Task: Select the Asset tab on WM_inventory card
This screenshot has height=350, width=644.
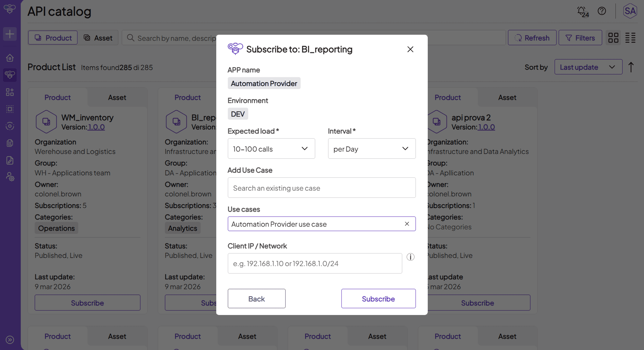Action: coord(117,97)
